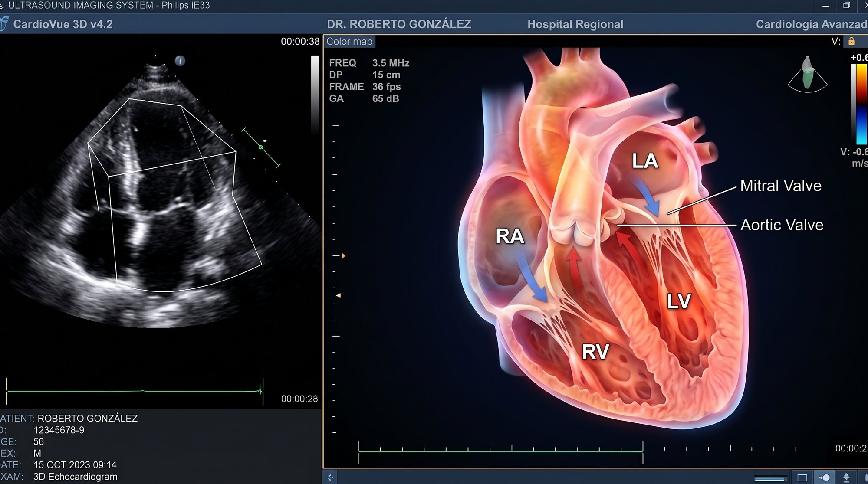868x484 pixels.
Task: Click the exam type 3D Echocardiogram
Action: 75,477
